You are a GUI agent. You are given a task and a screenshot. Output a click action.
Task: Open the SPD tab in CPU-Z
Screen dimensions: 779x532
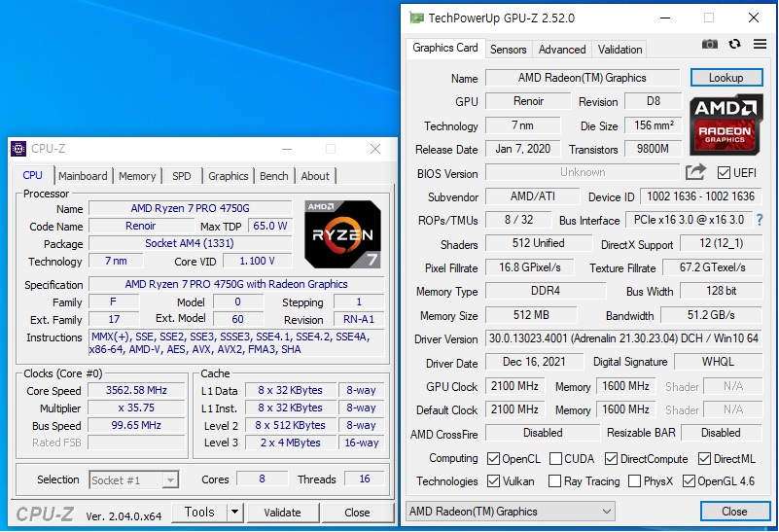click(x=182, y=176)
